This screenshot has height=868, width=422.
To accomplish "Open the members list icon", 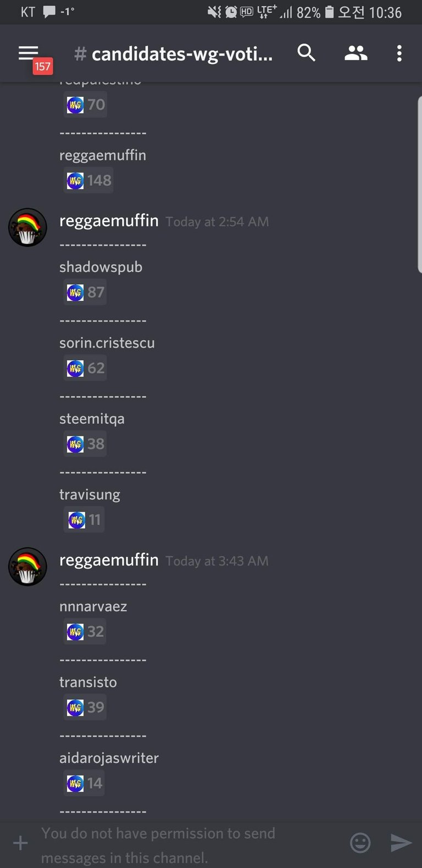I will (356, 53).
